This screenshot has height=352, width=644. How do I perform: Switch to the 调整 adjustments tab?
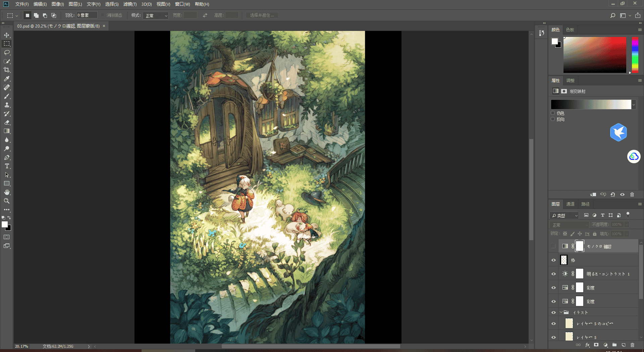[x=570, y=81]
